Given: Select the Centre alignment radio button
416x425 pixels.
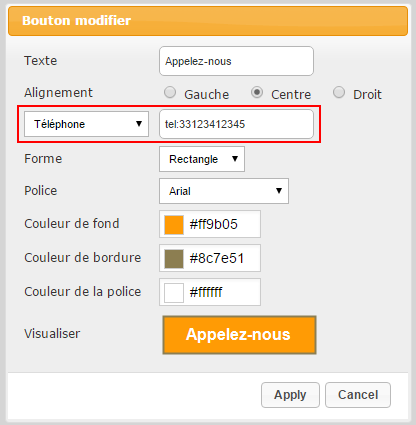Looking at the screenshot, I should pyautogui.click(x=257, y=92).
